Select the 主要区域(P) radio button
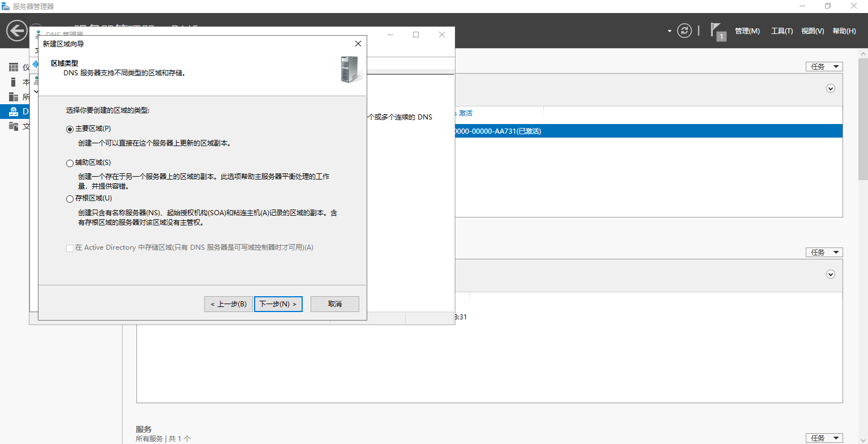 point(70,129)
